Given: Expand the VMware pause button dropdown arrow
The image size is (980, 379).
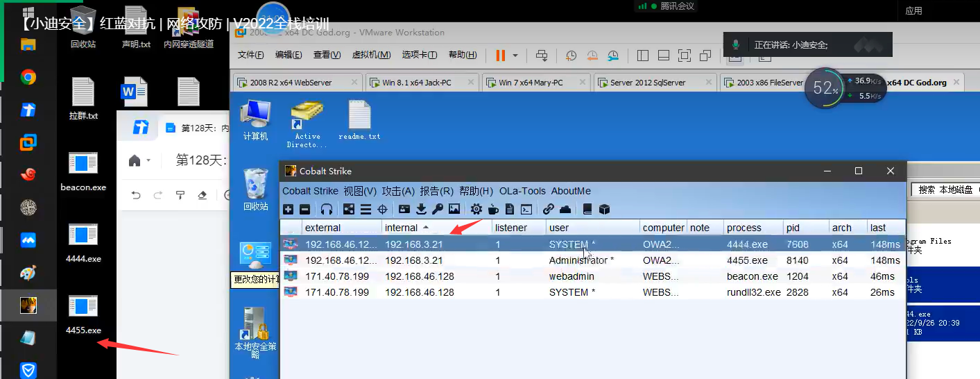Looking at the screenshot, I should (x=515, y=56).
